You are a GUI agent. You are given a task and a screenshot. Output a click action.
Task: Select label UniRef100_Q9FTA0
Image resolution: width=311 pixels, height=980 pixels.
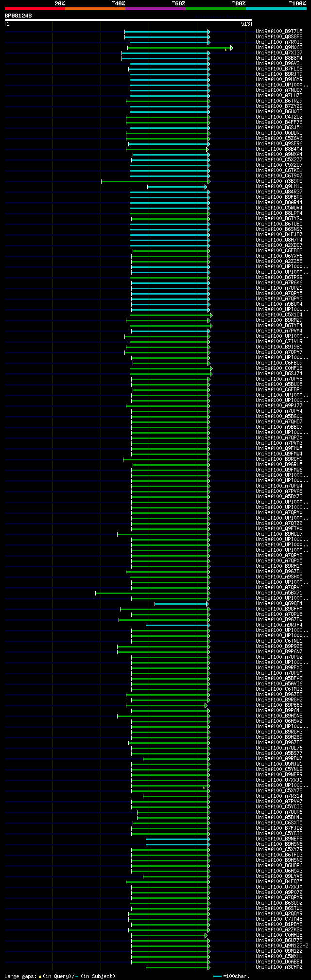tap(279, 528)
